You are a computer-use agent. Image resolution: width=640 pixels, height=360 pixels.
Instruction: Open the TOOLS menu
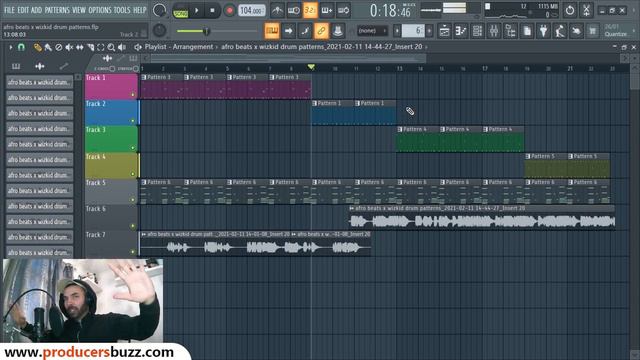click(122, 10)
